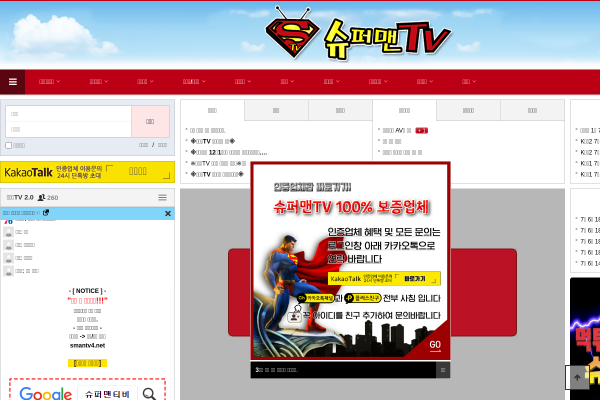600x400 pixels.
Task: Click the user count icon showing 260
Action: click(x=41, y=198)
